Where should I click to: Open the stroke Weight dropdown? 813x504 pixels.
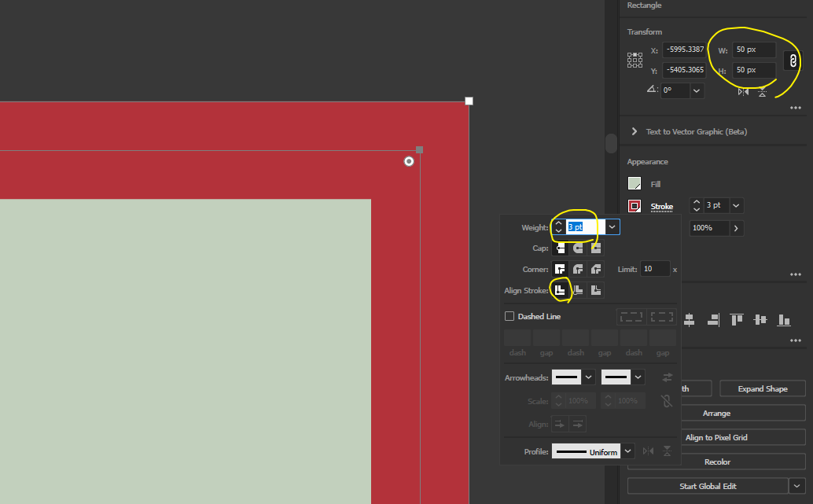[x=612, y=226]
